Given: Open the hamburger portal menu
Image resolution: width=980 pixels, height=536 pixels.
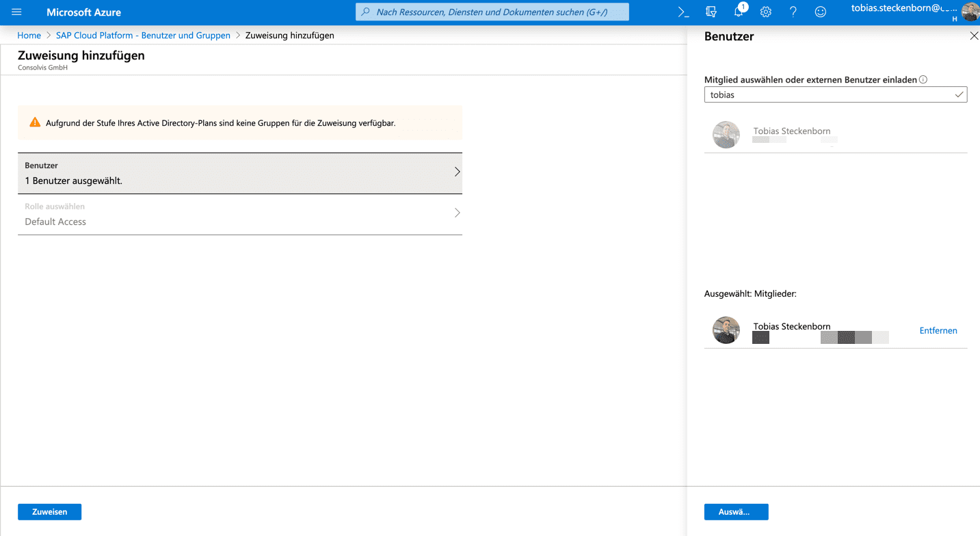Looking at the screenshot, I should pos(16,12).
